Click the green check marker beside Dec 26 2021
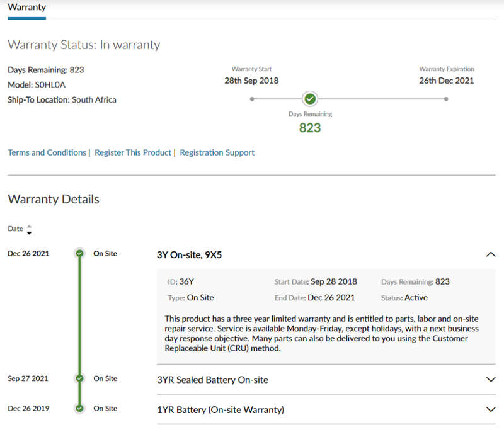The image size is (504, 432). pyautogui.click(x=79, y=253)
